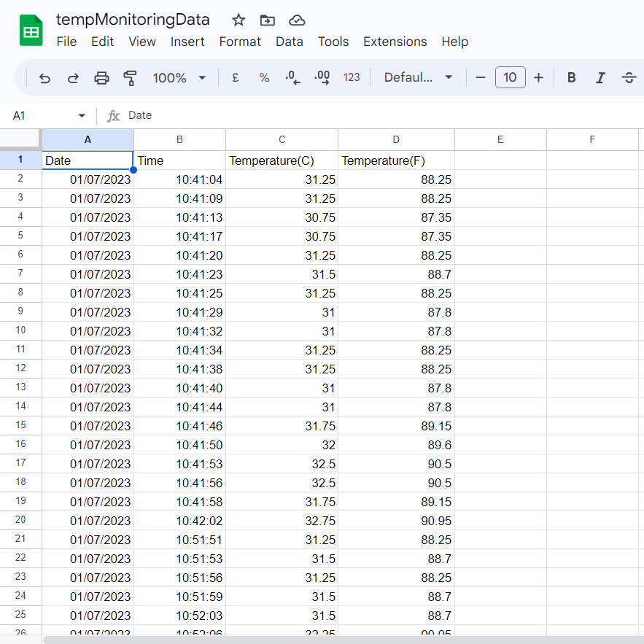Click the A1 selection fill handle
This screenshot has width=644, height=644.
coord(133,170)
